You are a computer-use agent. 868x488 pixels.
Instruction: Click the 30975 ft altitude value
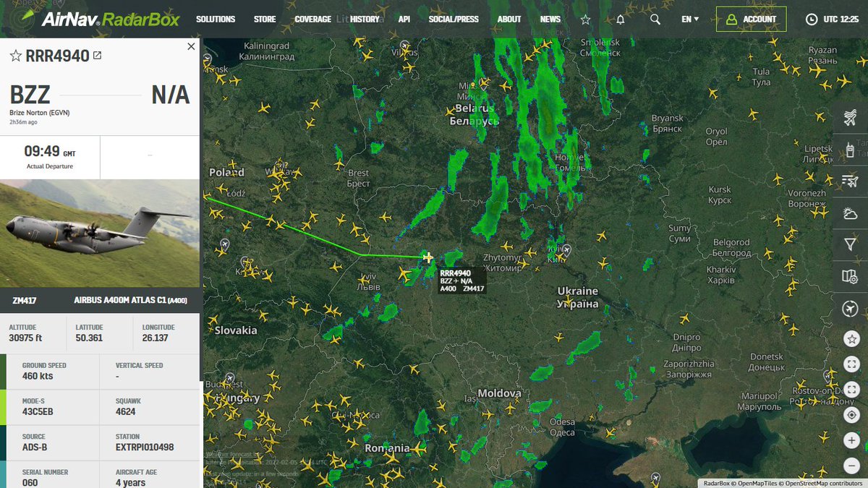[25, 338]
